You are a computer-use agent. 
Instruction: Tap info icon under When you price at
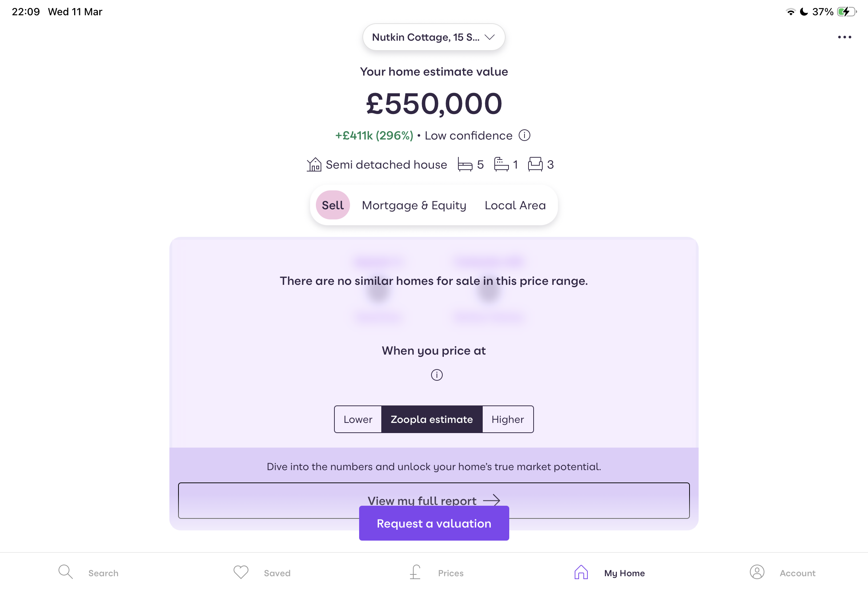[x=437, y=375]
